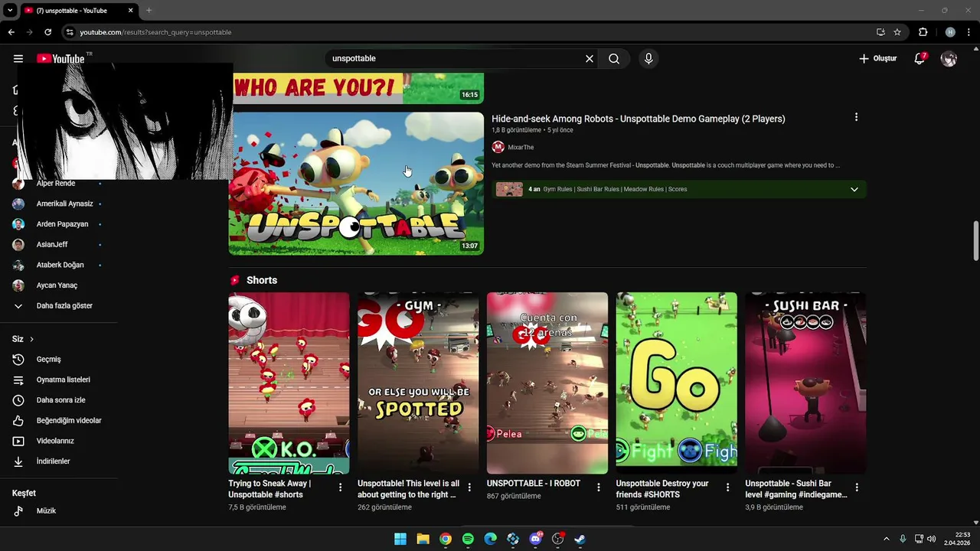Click the Oluştur create button

coord(877,58)
